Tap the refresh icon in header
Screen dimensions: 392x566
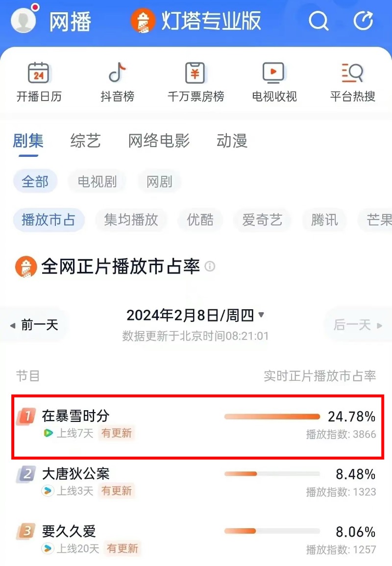coord(363,21)
